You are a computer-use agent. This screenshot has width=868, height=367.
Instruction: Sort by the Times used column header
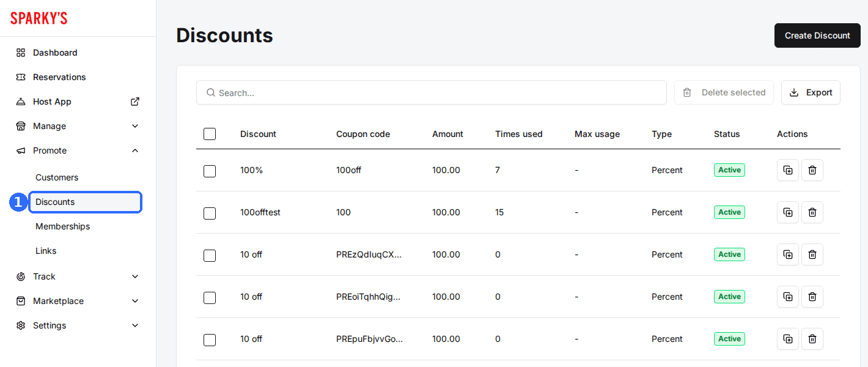pos(519,134)
